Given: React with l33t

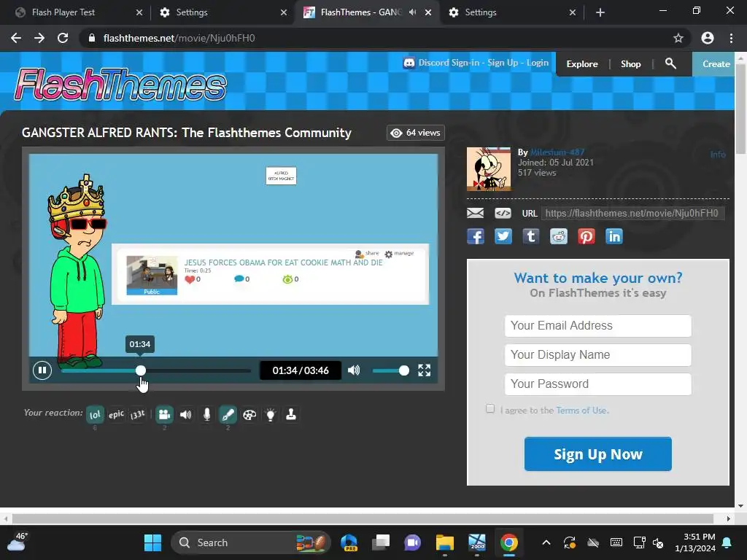Looking at the screenshot, I should 137,414.
